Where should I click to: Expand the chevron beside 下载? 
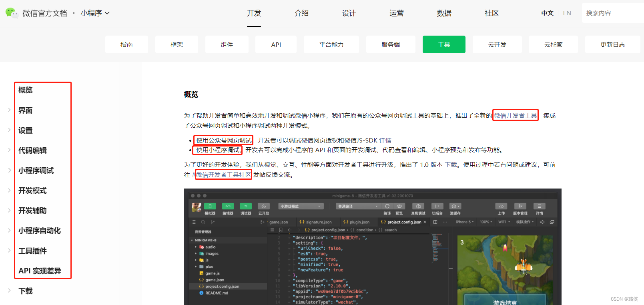[x=9, y=291]
